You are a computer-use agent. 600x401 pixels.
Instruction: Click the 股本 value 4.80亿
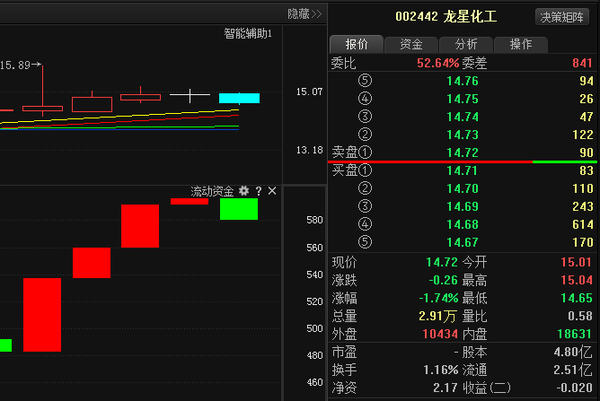[x=573, y=352]
